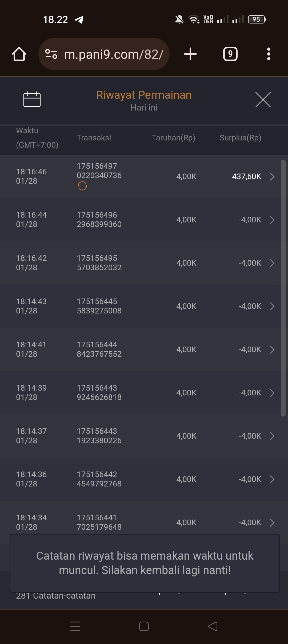Expand the 18:16:42 transaction row chevron
The height and width of the screenshot is (644, 288).
272,263
